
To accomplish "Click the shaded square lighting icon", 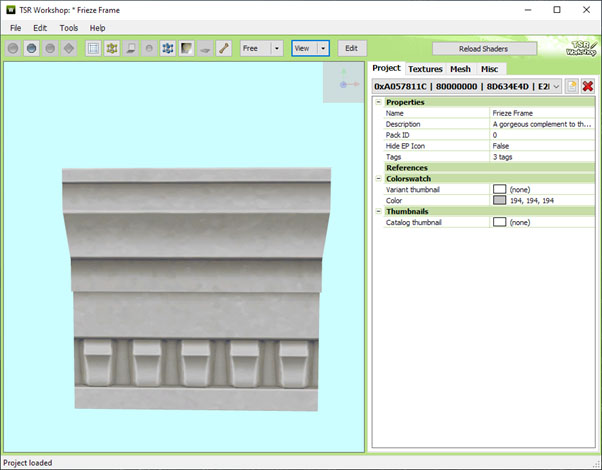I will [x=186, y=48].
